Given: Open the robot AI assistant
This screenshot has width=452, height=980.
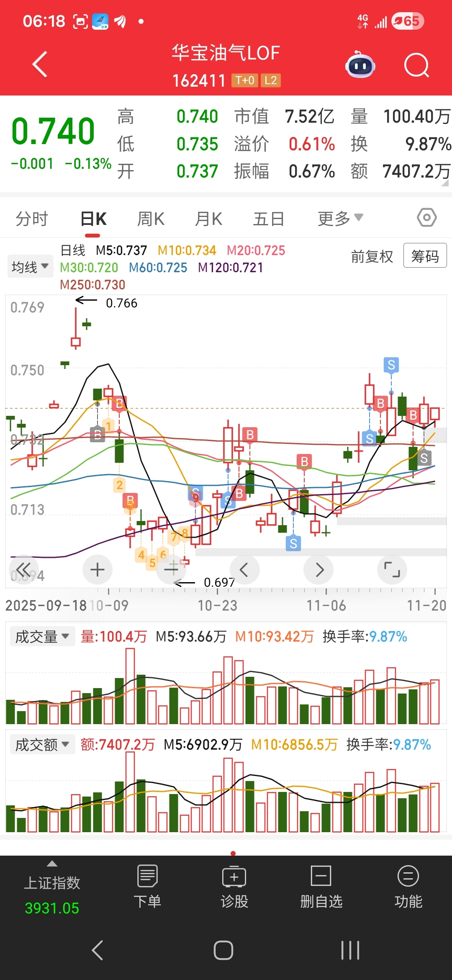Looking at the screenshot, I should 360,64.
